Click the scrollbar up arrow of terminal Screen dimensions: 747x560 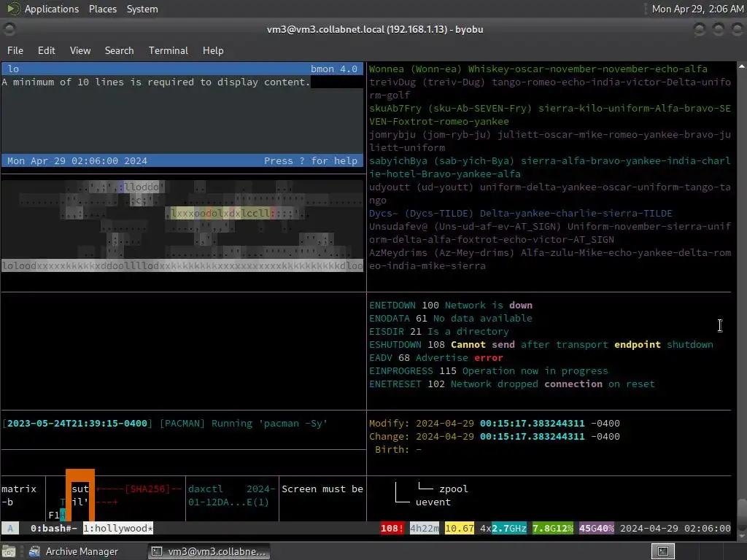tap(742, 66)
